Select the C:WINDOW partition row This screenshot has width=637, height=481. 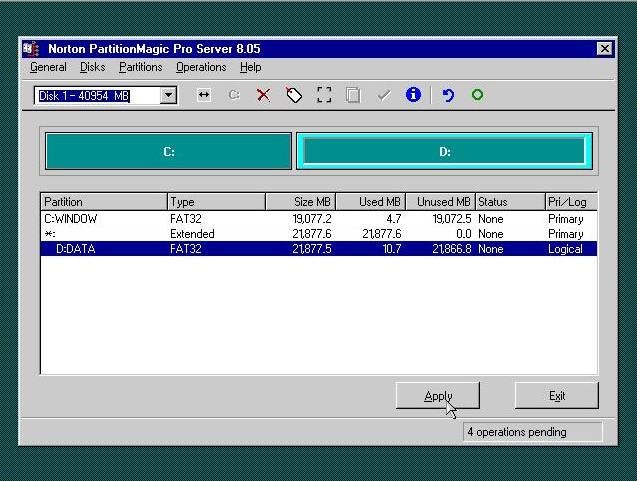319,219
